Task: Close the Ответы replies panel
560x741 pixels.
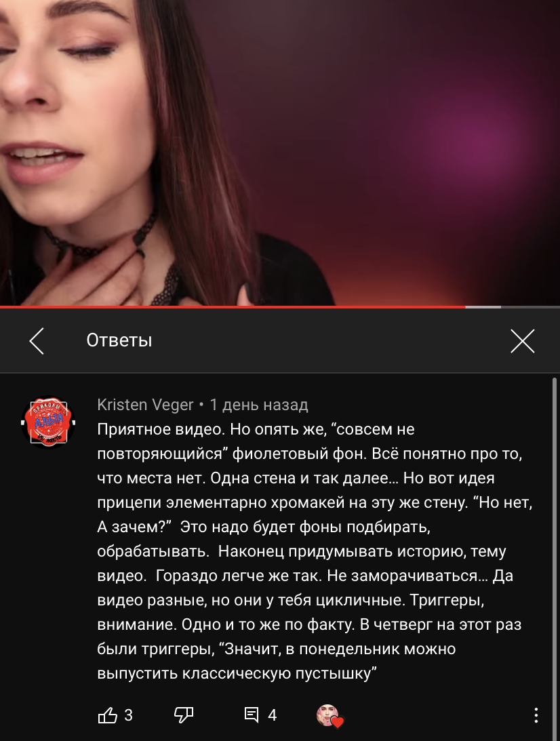Action: coord(522,341)
